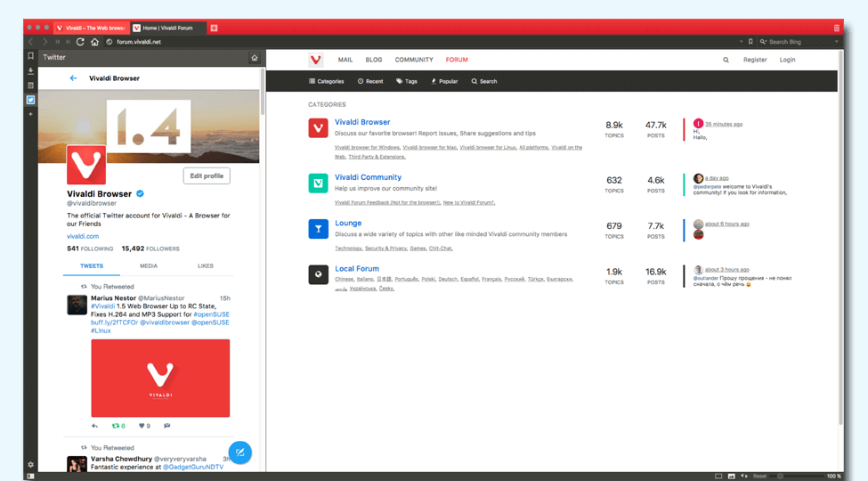
Task: Open the Bookmarks panel in the sidebar
Action: pos(30,56)
